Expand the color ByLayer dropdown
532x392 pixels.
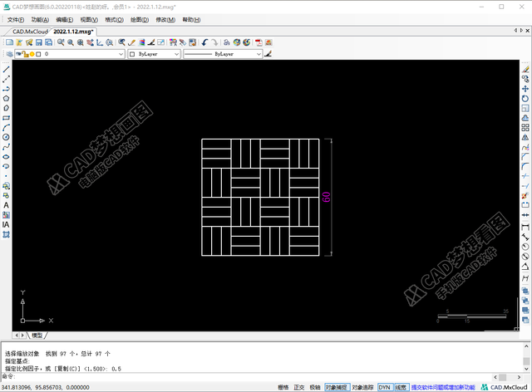click(176, 54)
